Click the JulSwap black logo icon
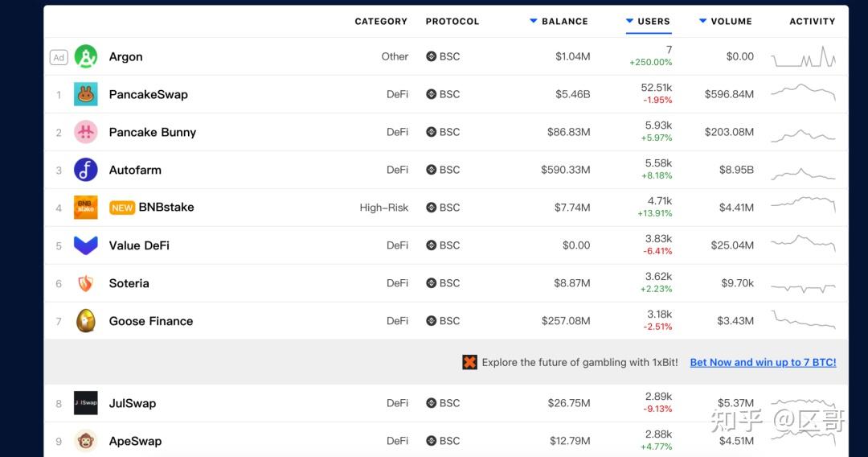 [x=86, y=403]
